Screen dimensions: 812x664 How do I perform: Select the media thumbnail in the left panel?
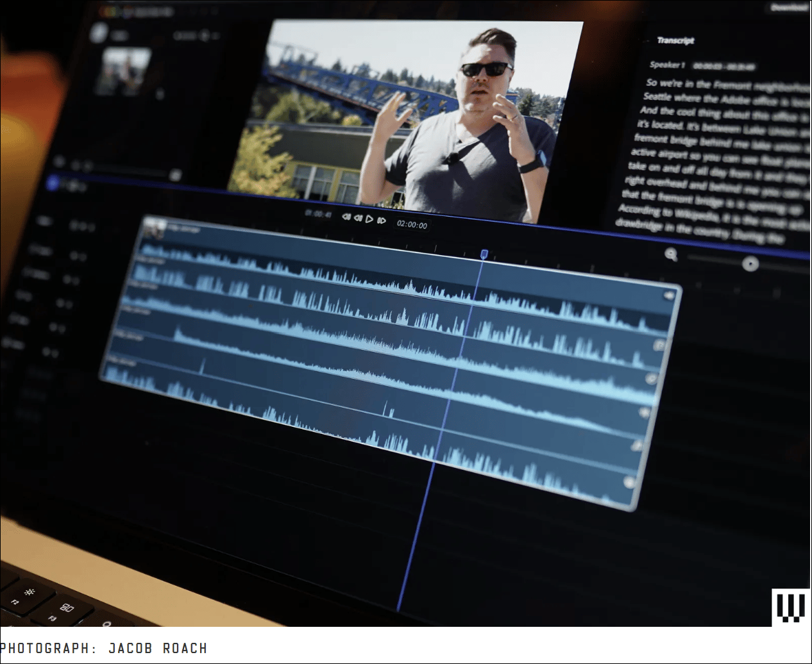(x=123, y=71)
